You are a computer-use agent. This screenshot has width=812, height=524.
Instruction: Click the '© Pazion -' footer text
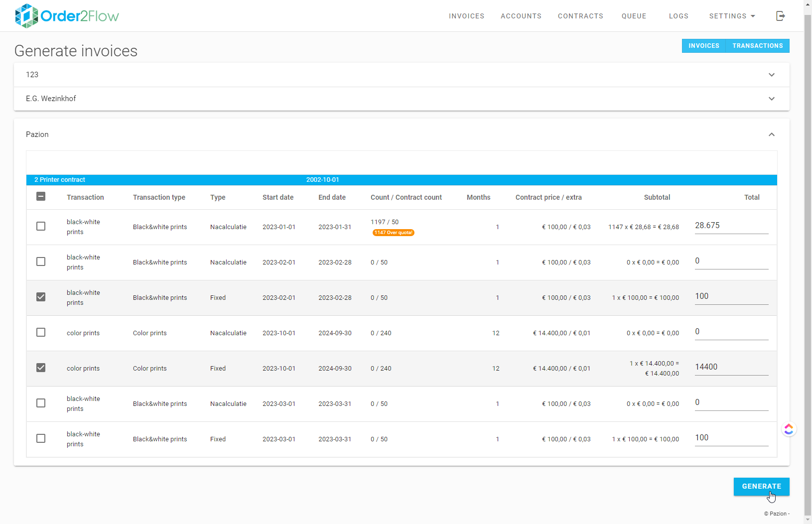pyautogui.click(x=777, y=514)
